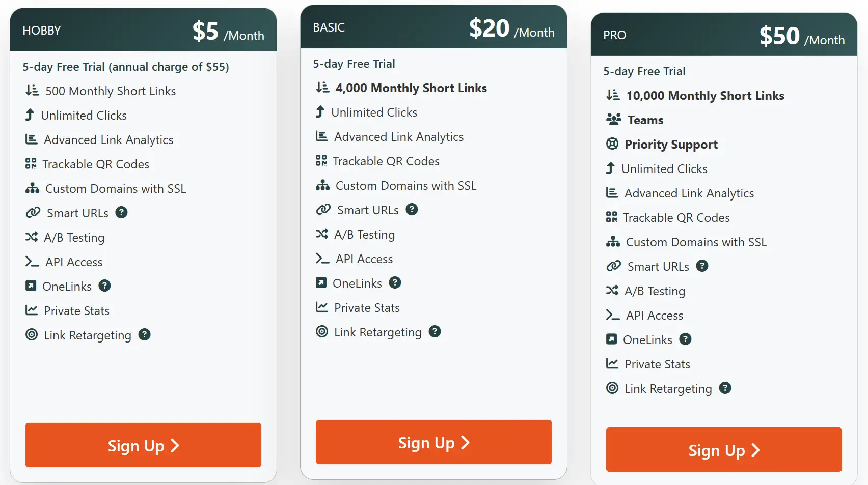
Task: Click Smart URLs help icon in Hobby plan
Action: pyautogui.click(x=121, y=212)
